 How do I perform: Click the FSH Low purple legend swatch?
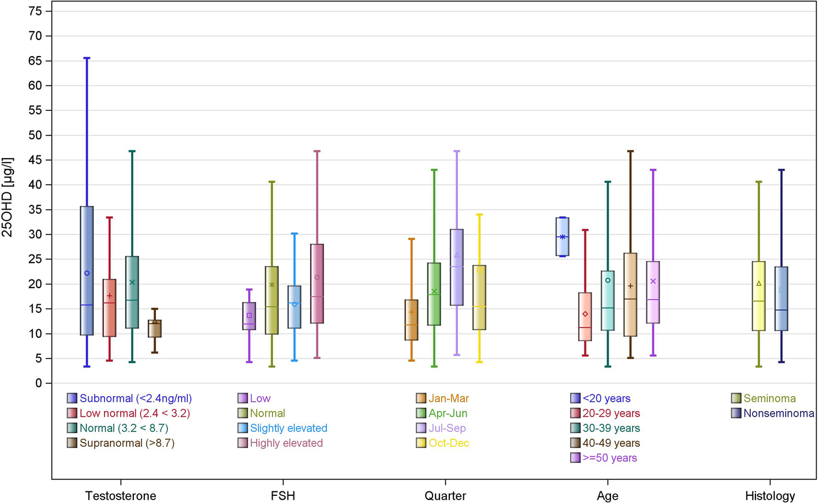243,398
